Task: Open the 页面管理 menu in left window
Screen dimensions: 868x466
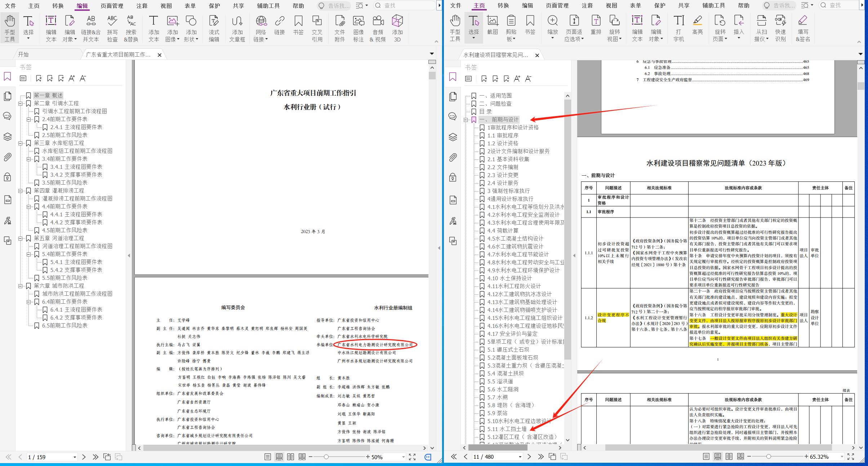Action: click(x=112, y=6)
